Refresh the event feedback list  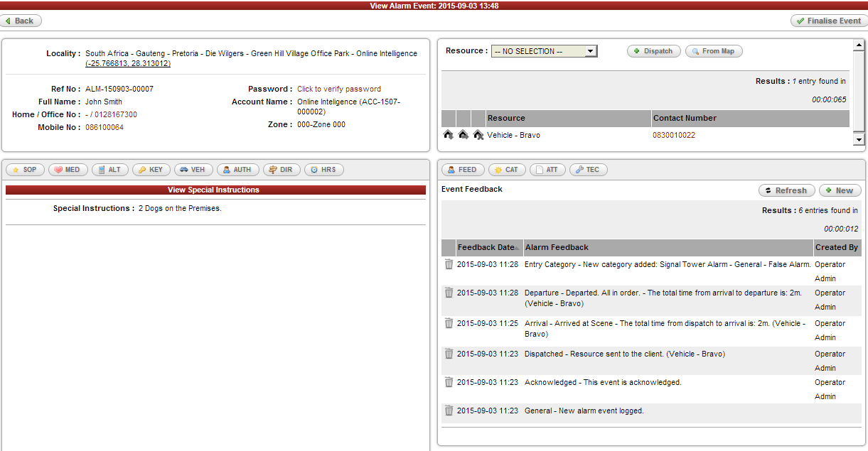[x=787, y=190]
